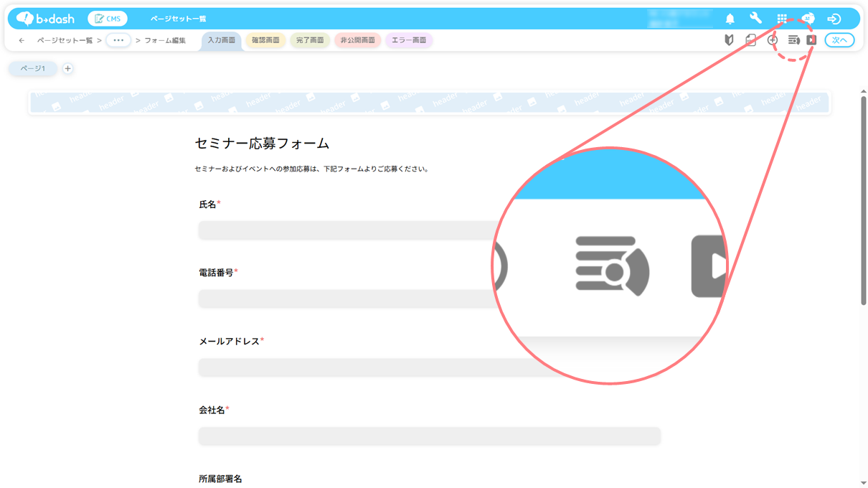Click the beginner guide mark icon
This screenshot has height=488, width=868.
[x=729, y=40]
